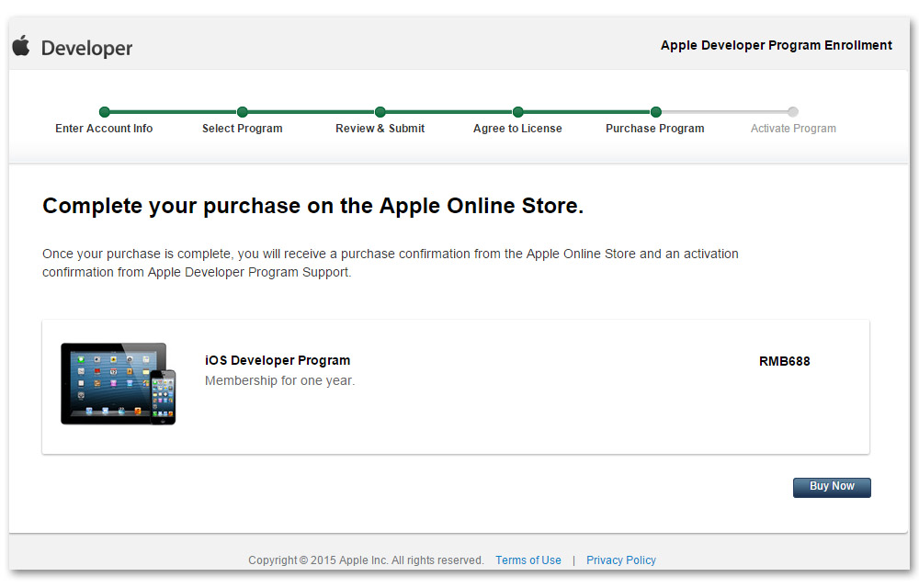Select the Agree to License step label
This screenshot has width=919, height=588.
pos(517,129)
